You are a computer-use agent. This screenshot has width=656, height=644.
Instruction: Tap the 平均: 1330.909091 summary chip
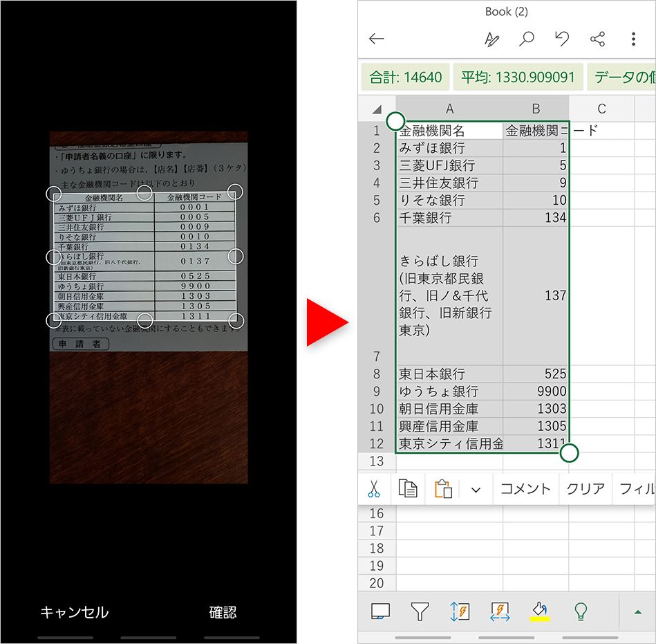[518, 77]
